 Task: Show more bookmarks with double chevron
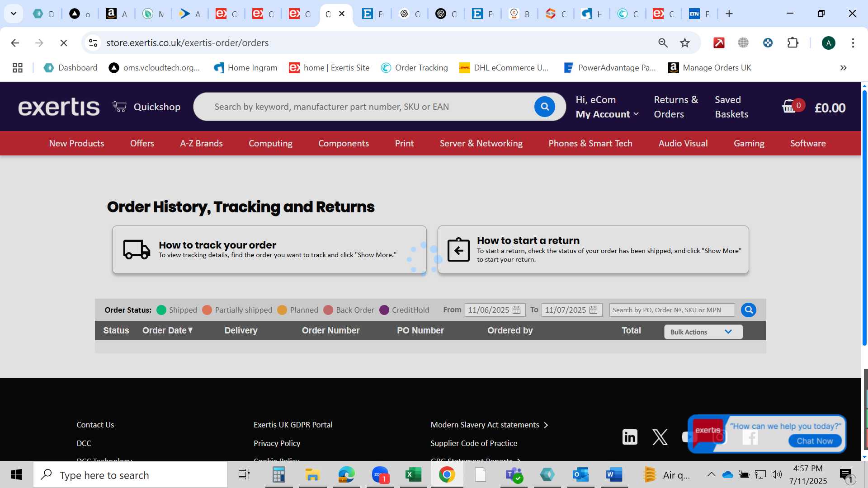coord(843,68)
